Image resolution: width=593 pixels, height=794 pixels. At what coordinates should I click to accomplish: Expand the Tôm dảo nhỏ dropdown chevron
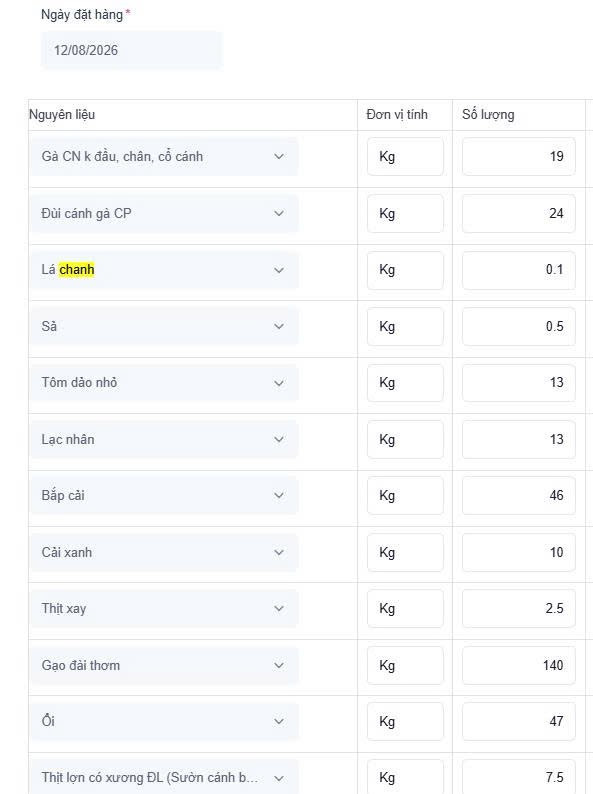click(x=279, y=383)
